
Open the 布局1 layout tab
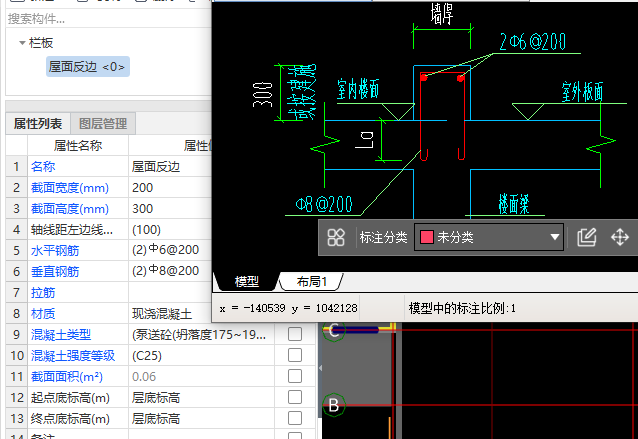coord(312,282)
